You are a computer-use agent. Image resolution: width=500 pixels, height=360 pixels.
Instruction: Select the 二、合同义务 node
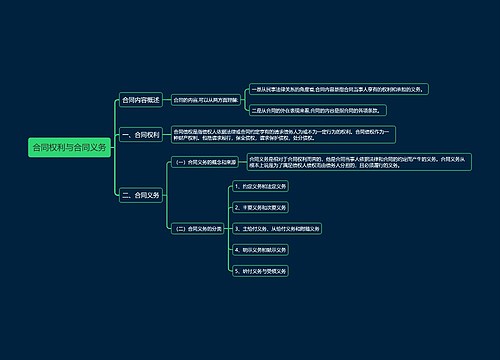pos(141,195)
